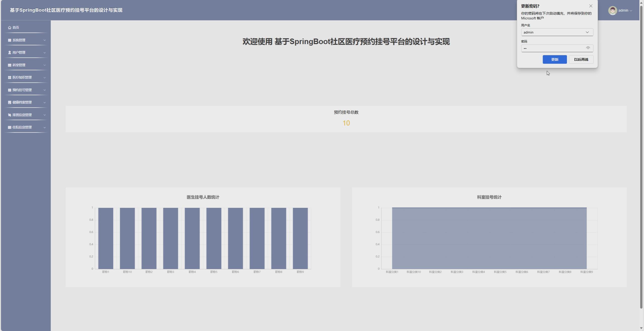
Task: Toggle password visibility eye icon
Action: [x=588, y=48]
